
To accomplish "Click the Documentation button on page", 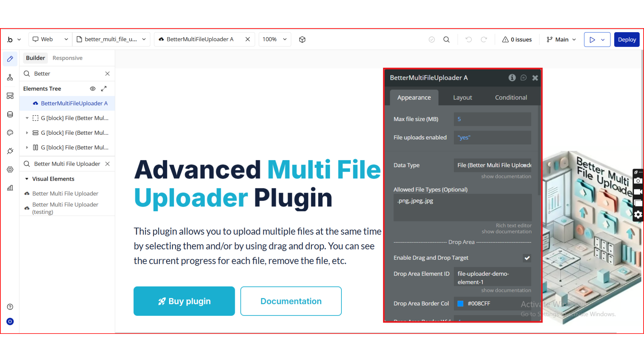I will (x=291, y=301).
